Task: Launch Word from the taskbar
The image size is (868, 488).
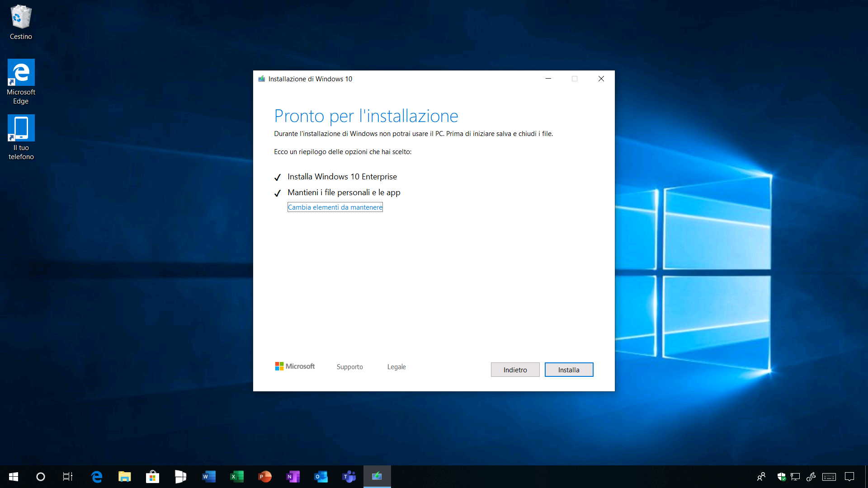Action: 209,477
